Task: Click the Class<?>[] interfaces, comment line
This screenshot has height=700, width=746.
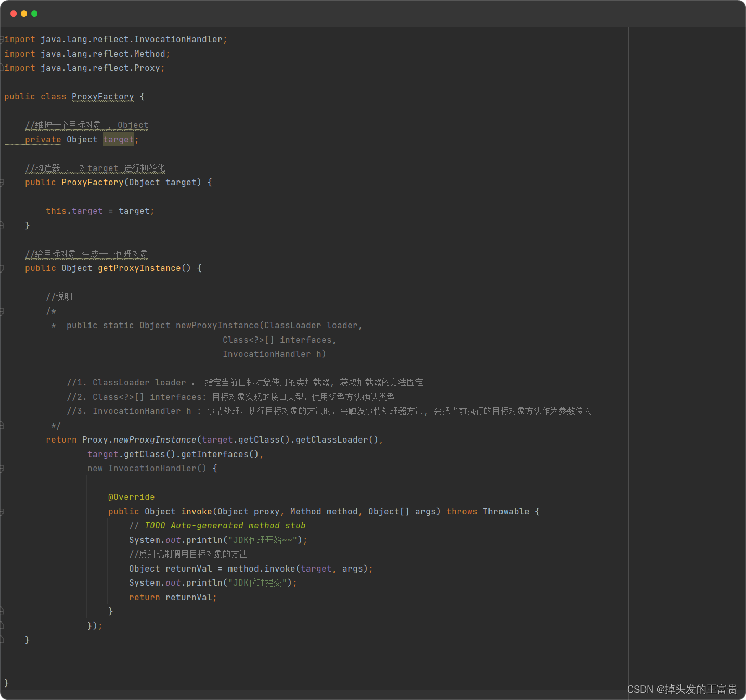Action: 279,340
